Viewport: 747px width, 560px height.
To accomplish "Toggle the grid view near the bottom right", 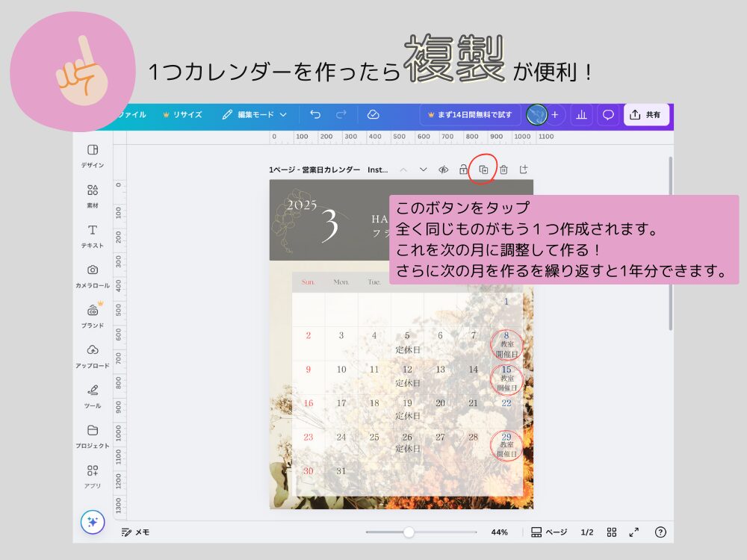I will [611, 532].
